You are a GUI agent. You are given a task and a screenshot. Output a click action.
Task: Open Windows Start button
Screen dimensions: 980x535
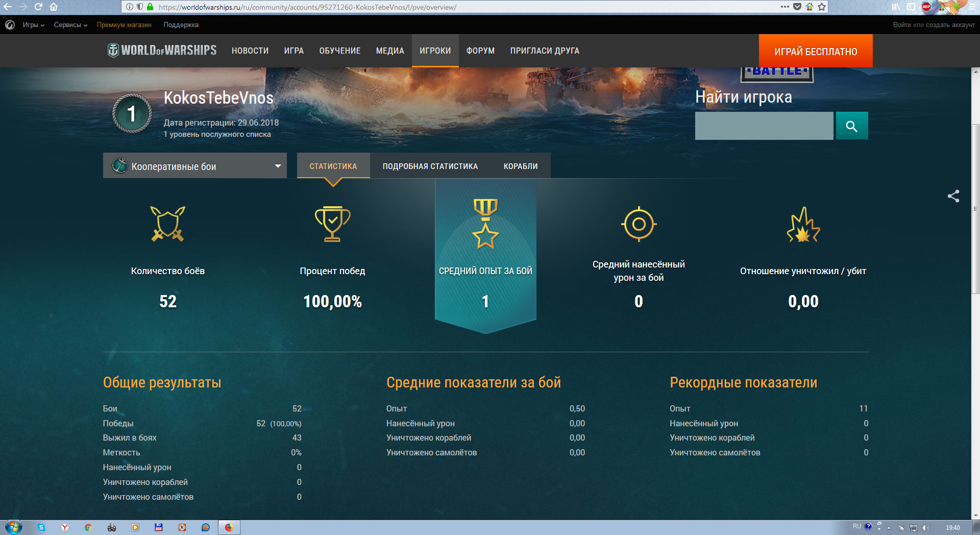[x=14, y=527]
